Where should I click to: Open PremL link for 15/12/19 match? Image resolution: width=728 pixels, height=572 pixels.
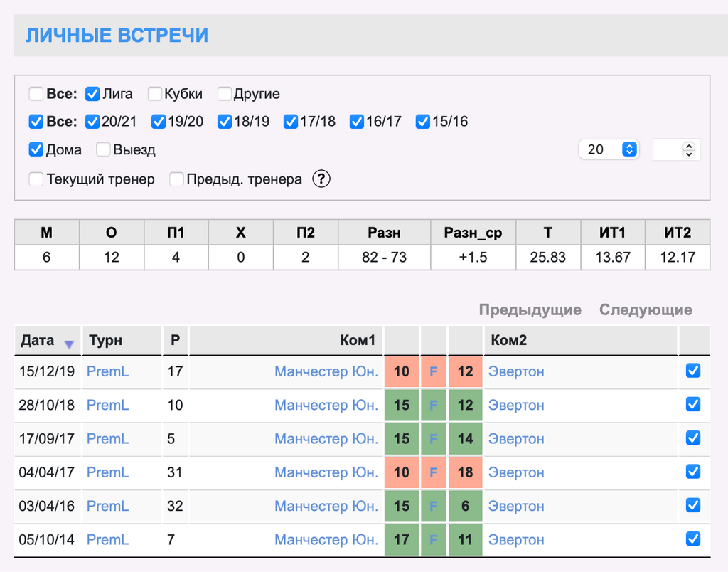tap(108, 372)
